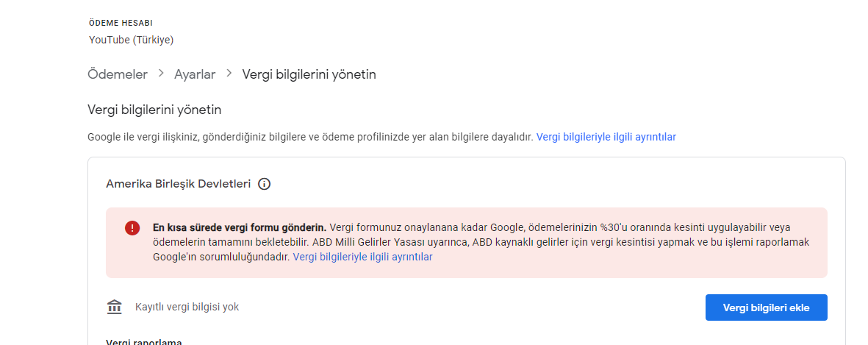Screen dimensions: 868x345
Task: Click the chevron after Ayarlar breadcrumb
Action: click(229, 73)
